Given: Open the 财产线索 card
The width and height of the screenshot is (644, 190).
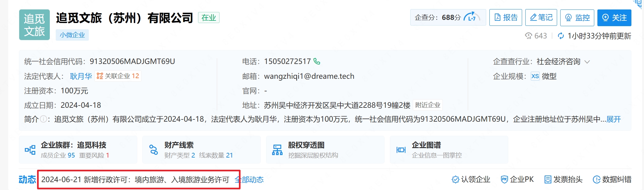Looking at the screenshot, I should (202, 150).
